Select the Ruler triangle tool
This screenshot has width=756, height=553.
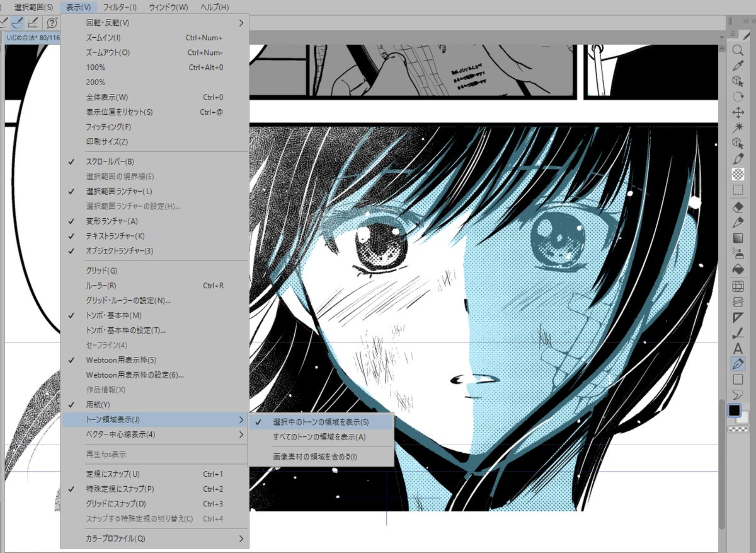click(738, 317)
